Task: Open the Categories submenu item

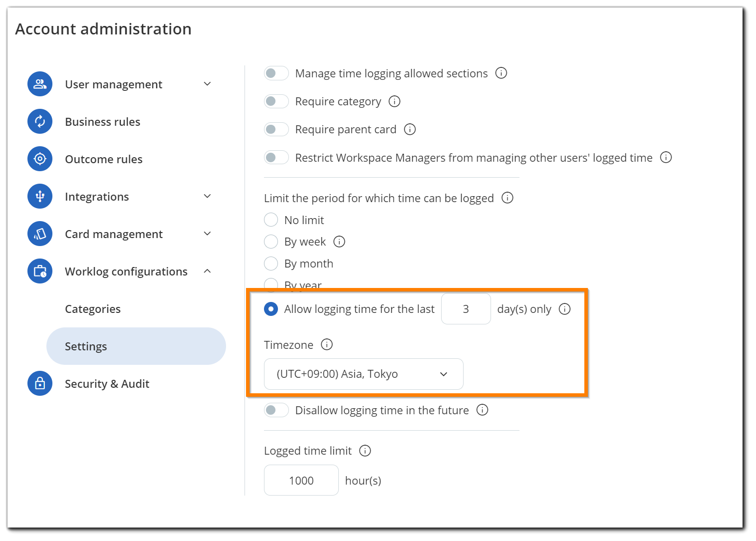Action: pos(93,309)
